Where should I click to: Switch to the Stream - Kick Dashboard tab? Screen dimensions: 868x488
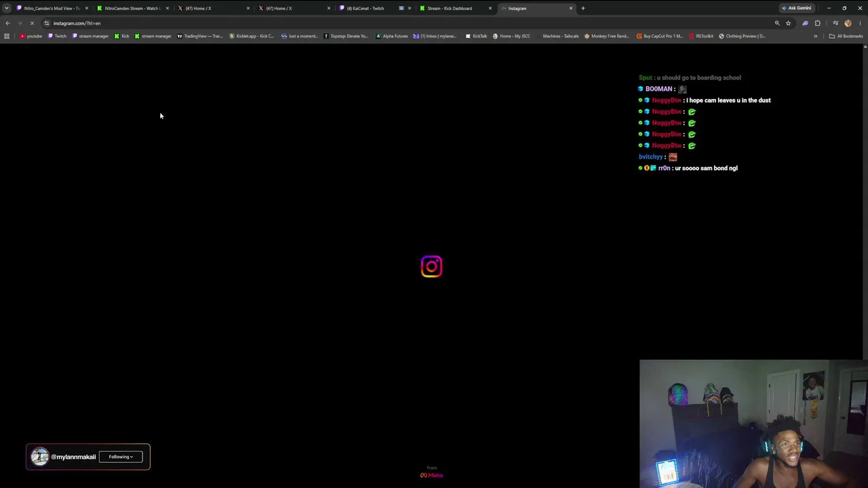pyautogui.click(x=455, y=8)
